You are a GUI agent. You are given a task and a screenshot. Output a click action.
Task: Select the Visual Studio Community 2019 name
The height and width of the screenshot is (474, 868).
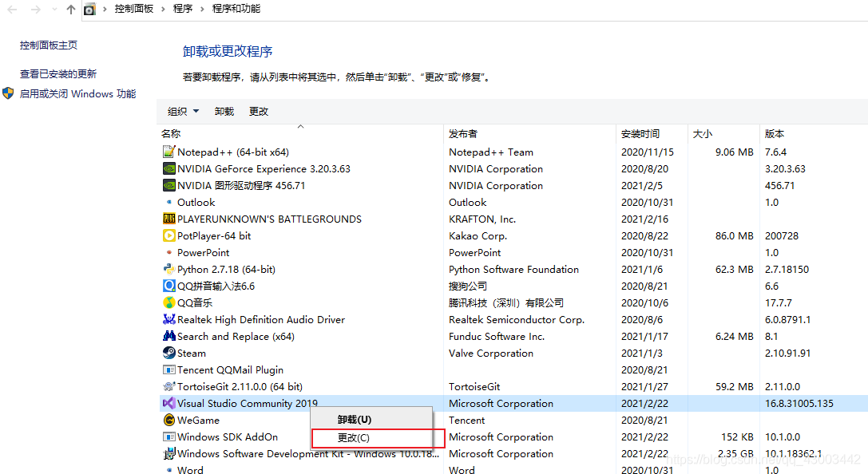248,403
